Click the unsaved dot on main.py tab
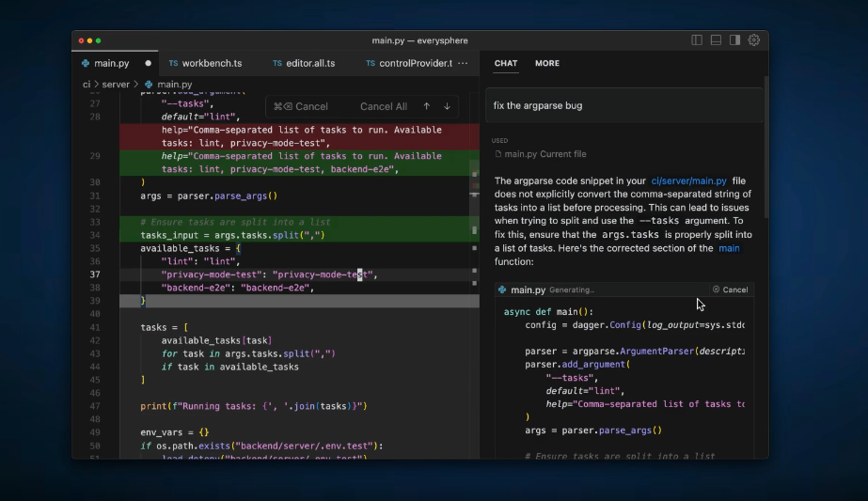The height and width of the screenshot is (501, 868). (x=149, y=64)
